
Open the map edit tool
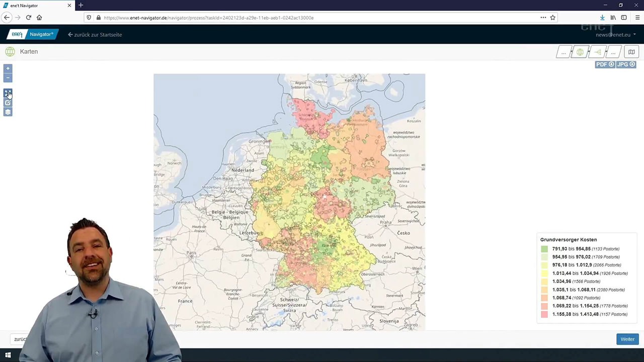[x=8, y=103]
